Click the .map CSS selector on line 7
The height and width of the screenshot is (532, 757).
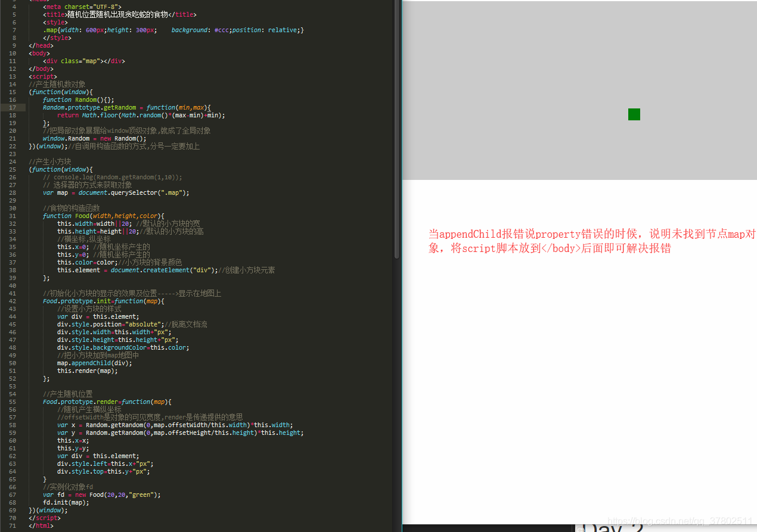(53, 30)
